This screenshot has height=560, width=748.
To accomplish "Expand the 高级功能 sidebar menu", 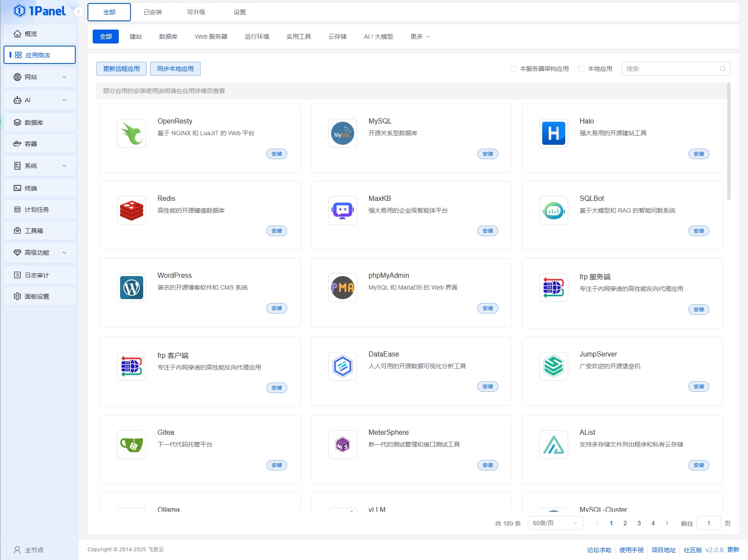I will [40, 252].
